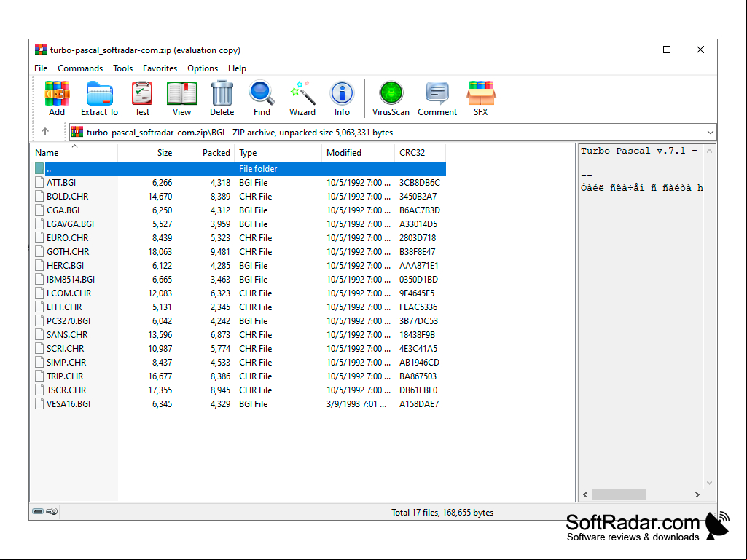747x560 pixels.
Task: Sort files by Size column
Action: pyautogui.click(x=147, y=153)
